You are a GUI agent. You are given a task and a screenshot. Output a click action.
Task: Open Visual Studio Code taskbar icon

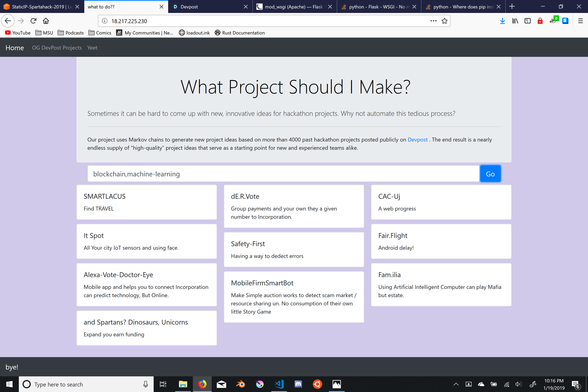point(279,384)
